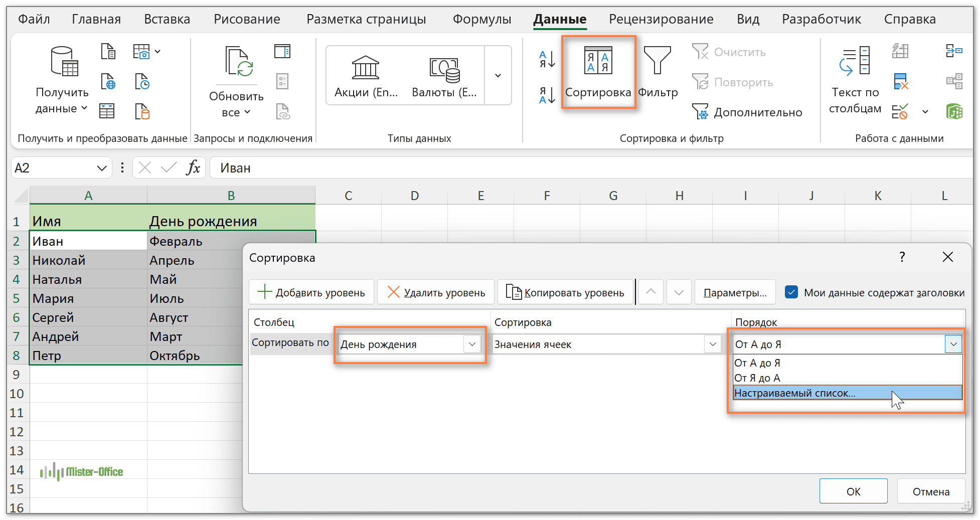Expand the День рождения column dropdown

coord(472,344)
